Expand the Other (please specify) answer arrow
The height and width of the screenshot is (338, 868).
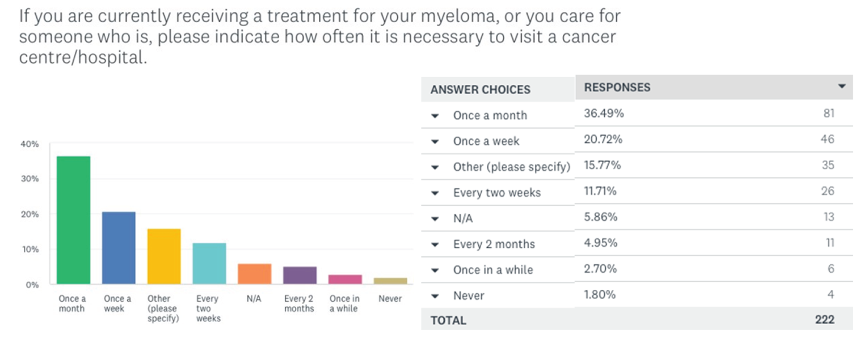pos(435,167)
